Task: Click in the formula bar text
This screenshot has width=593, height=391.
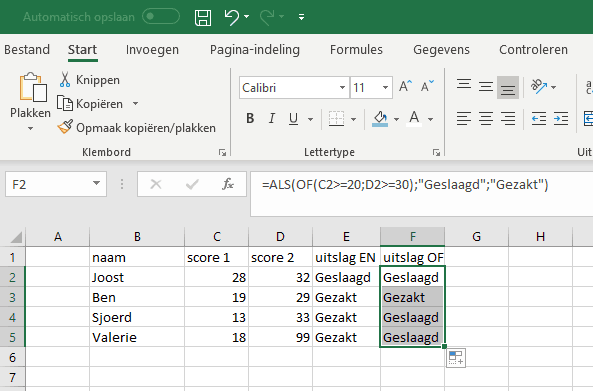Action: coord(405,184)
